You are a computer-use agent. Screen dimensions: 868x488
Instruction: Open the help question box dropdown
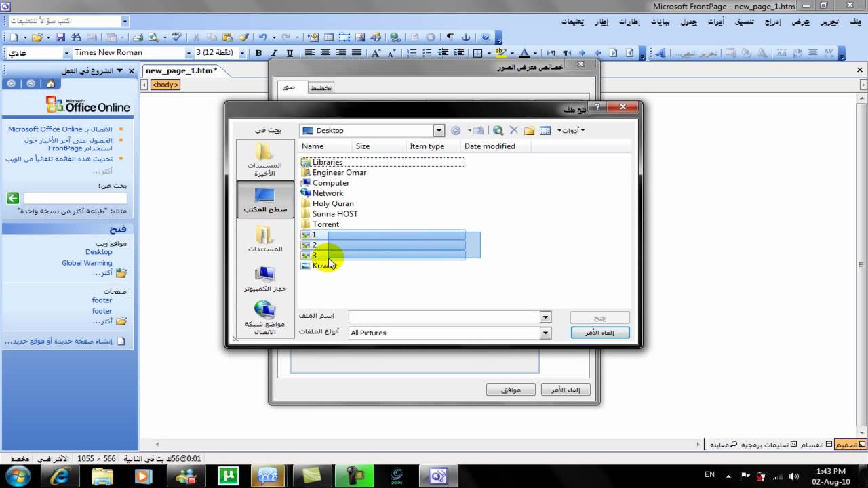tap(125, 22)
